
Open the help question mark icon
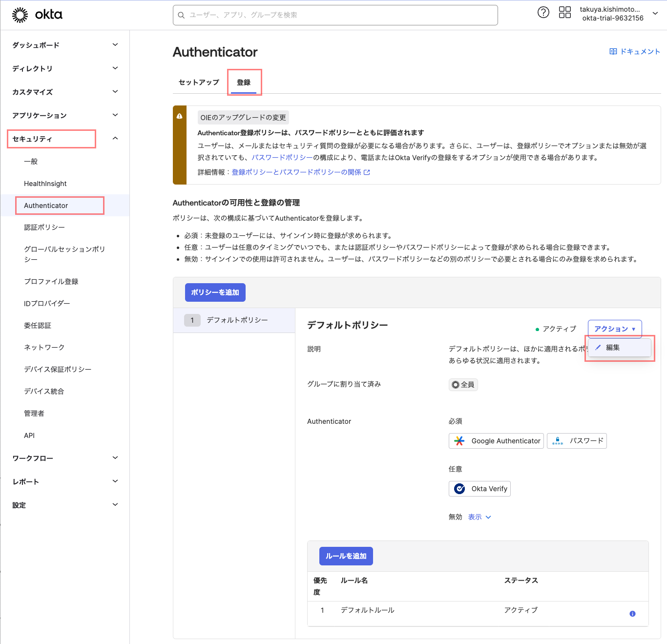[x=543, y=13]
